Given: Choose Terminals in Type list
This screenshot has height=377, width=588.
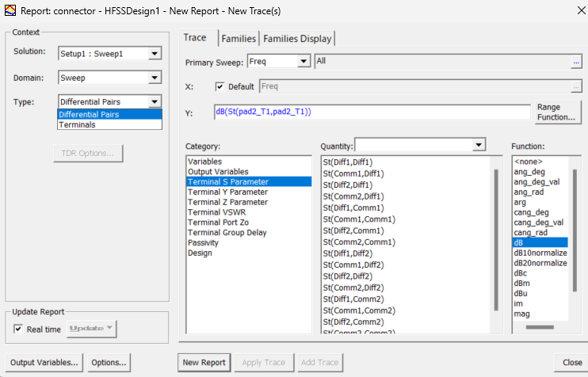Looking at the screenshot, I should (109, 124).
